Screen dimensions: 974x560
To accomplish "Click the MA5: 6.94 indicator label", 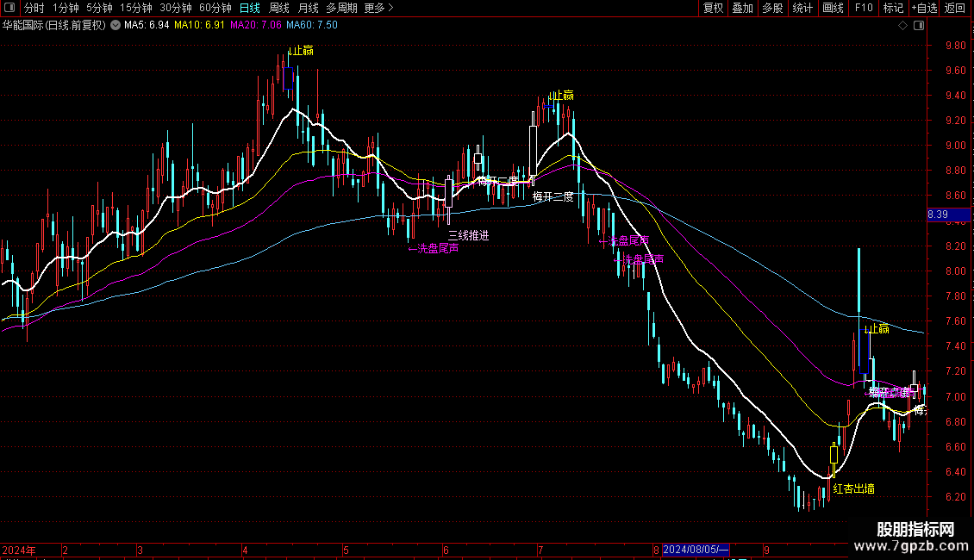I will 147,26.
